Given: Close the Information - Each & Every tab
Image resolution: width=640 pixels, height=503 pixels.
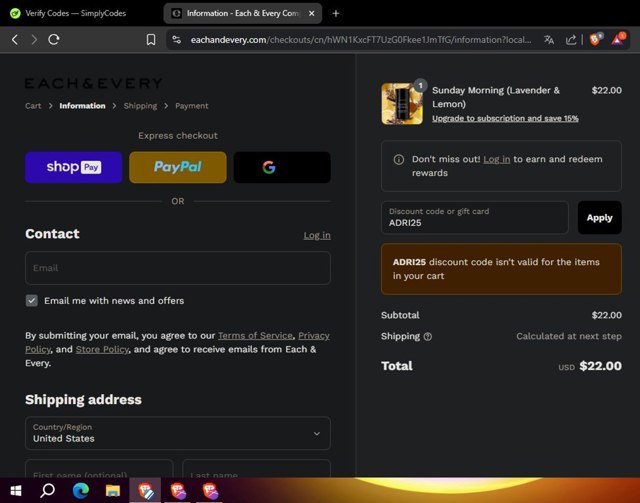Looking at the screenshot, I should click(311, 13).
